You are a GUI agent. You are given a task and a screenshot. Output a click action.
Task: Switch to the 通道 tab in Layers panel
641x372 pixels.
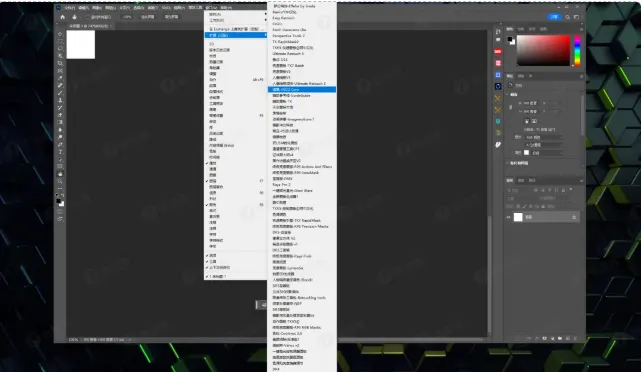tap(521, 180)
